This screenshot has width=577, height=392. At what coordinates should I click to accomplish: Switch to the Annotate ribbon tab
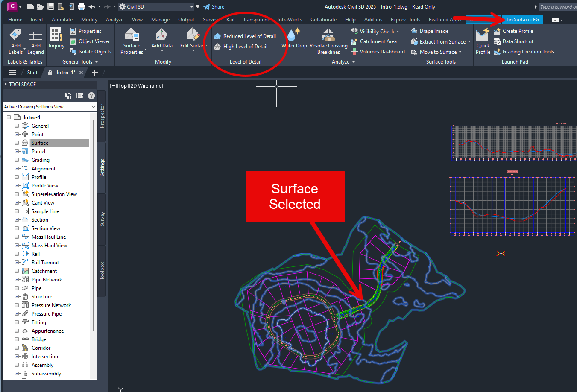[62, 20]
